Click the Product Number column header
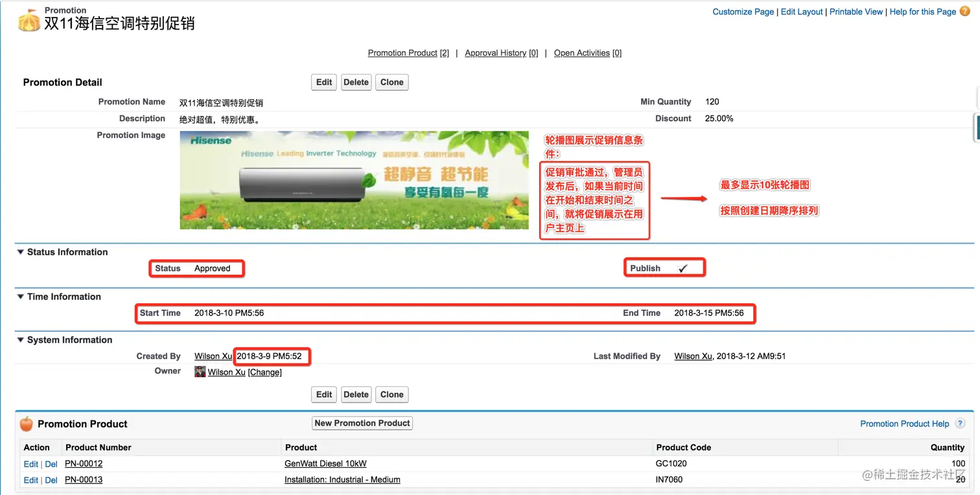Screen dimensions: 980x495 (x=99, y=448)
